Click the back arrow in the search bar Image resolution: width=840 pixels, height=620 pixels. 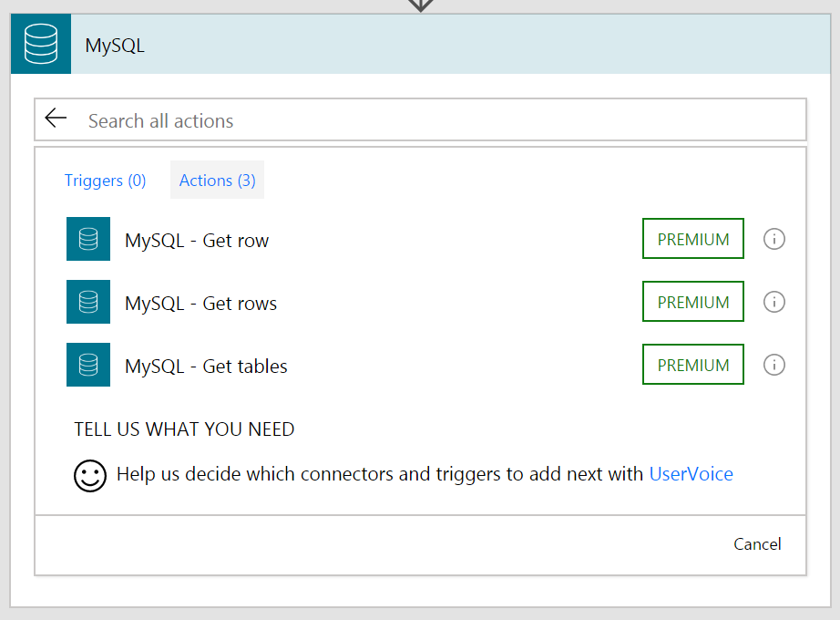point(56,119)
